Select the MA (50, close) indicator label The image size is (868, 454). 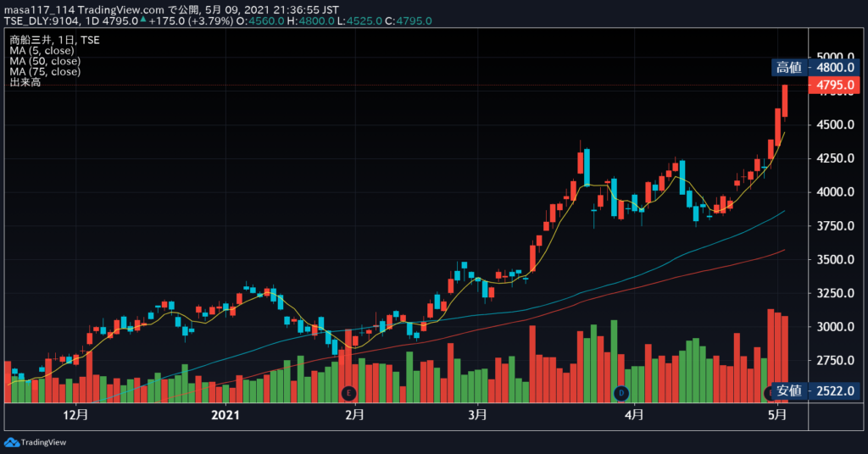(45, 61)
